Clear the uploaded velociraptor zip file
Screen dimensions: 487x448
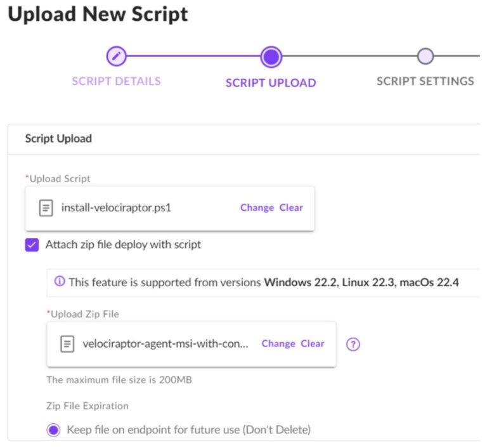click(x=313, y=343)
